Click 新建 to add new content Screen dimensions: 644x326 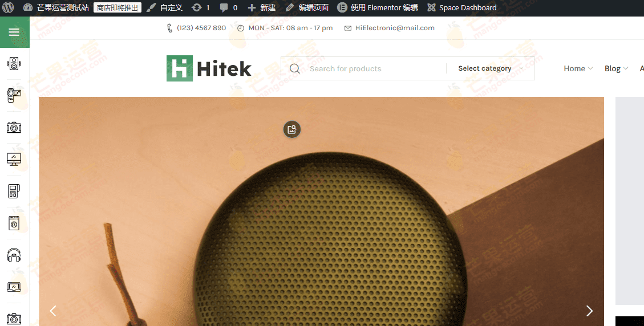coord(262,8)
